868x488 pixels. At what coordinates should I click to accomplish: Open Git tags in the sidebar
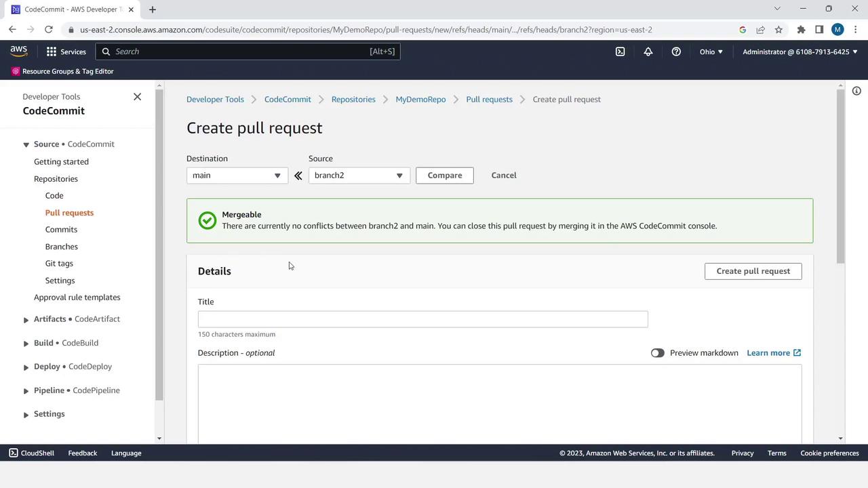(59, 264)
